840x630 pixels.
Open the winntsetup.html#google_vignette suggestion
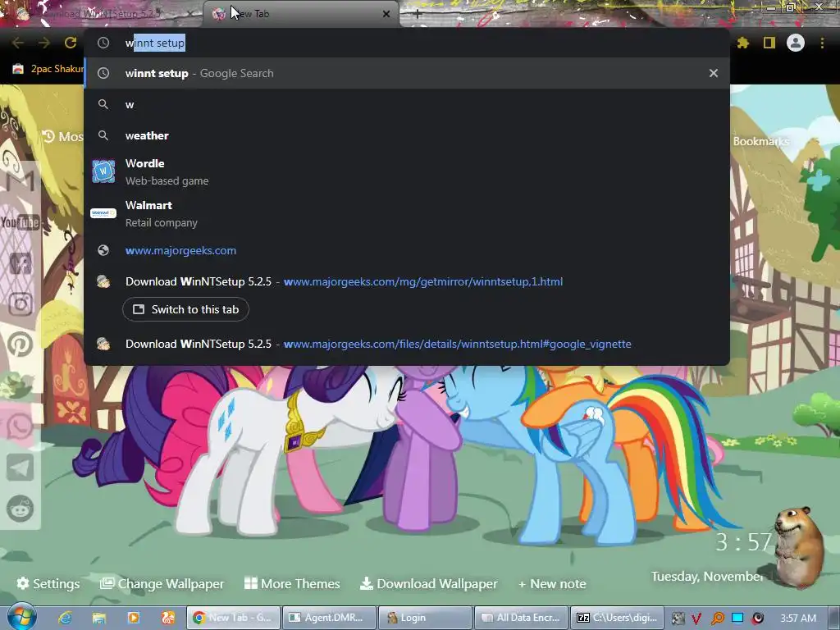tap(407, 344)
